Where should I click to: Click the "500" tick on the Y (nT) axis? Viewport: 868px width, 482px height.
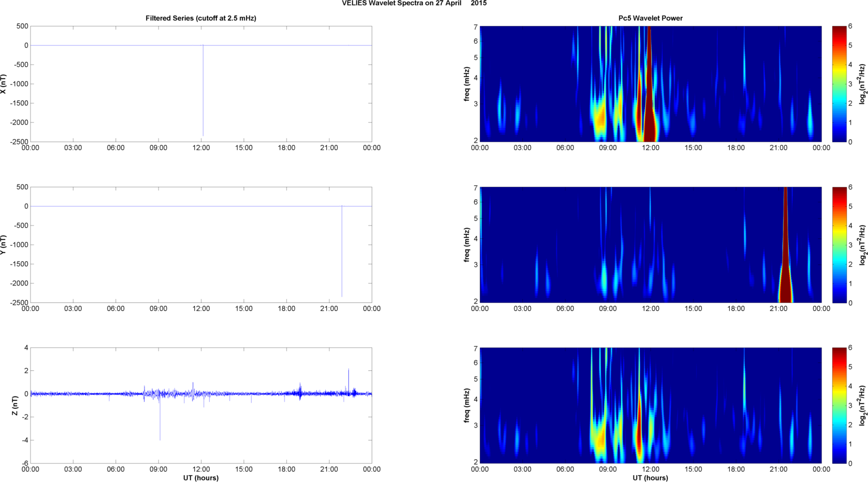(x=22, y=187)
